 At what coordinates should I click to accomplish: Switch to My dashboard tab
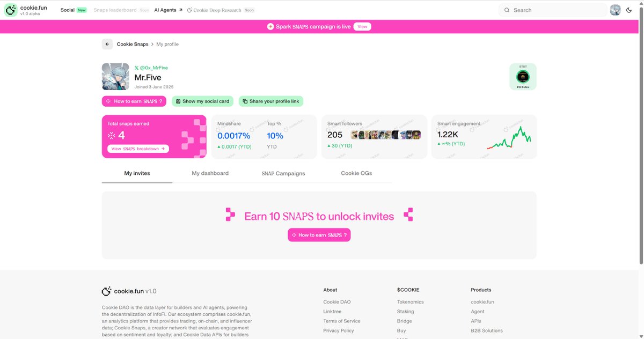pyautogui.click(x=210, y=173)
